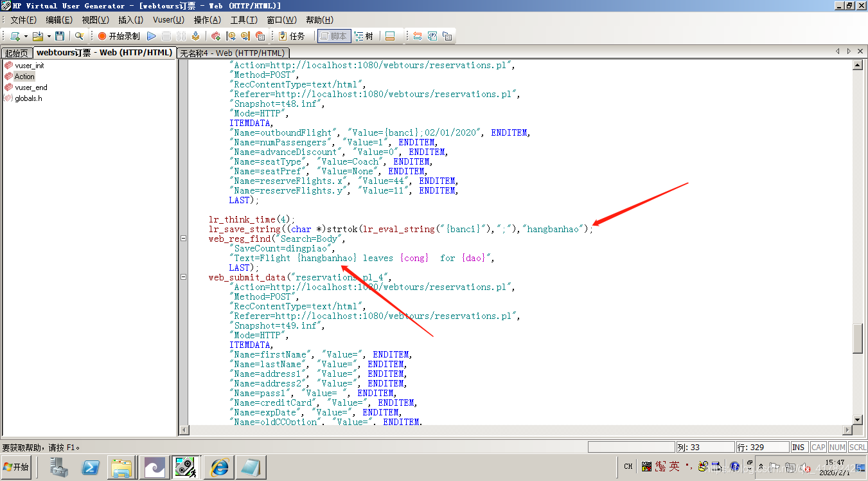This screenshot has width=868, height=481.
Task: Open the Vuser(U) menu
Action: 168,20
